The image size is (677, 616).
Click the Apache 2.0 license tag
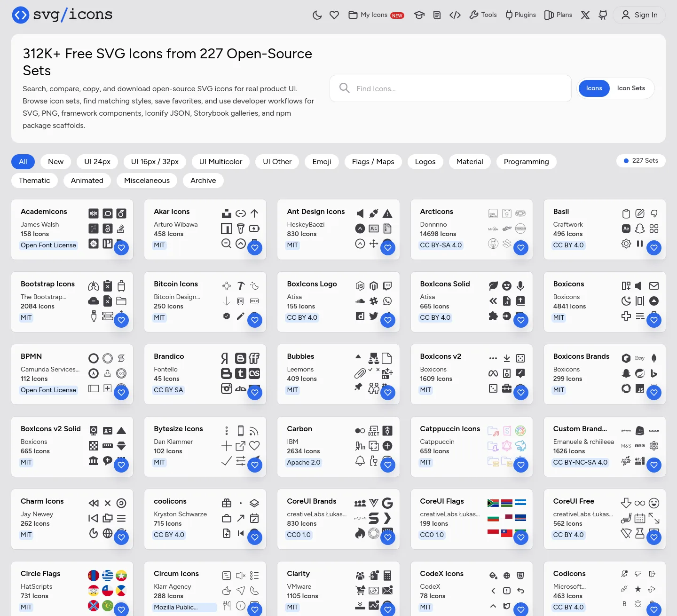click(304, 462)
